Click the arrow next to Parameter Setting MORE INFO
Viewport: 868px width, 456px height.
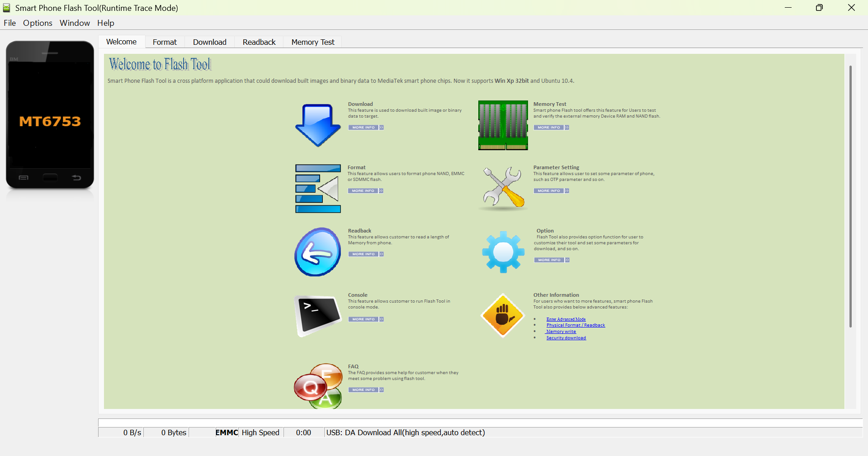[567, 191]
